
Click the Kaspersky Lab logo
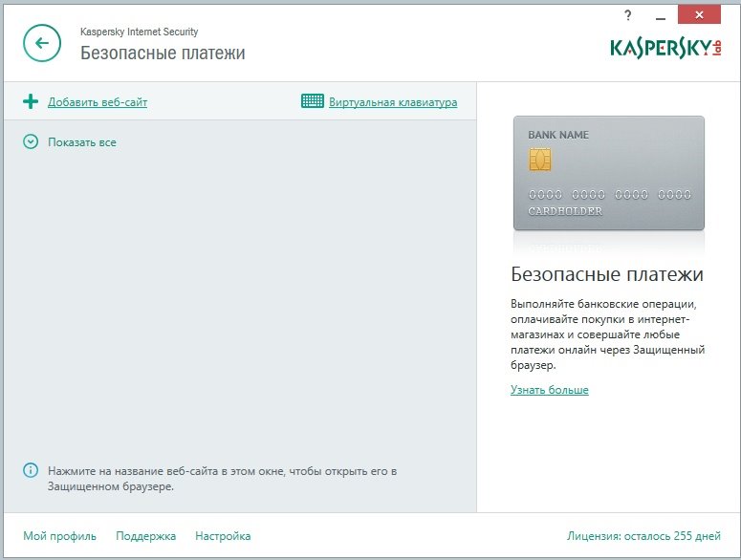[x=665, y=48]
